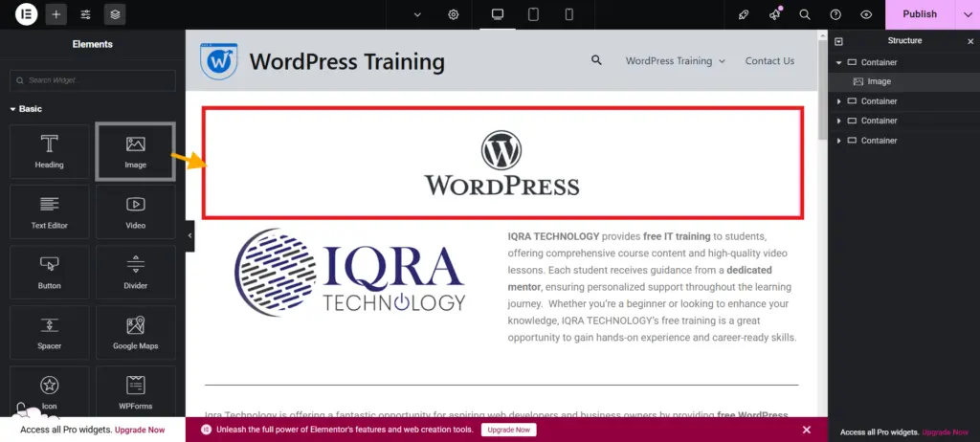Viewport: 980px width, 442px height.
Task: Open the Help question mark icon
Action: 835,14
